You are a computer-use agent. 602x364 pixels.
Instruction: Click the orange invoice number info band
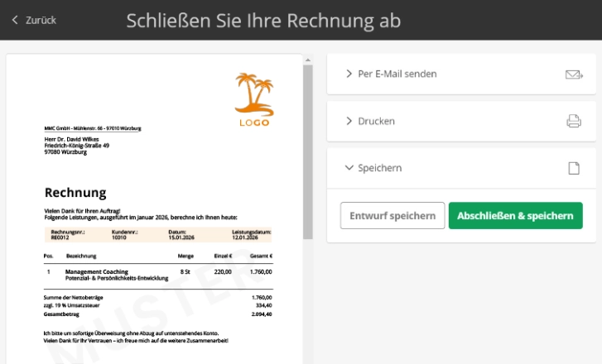[157, 235]
